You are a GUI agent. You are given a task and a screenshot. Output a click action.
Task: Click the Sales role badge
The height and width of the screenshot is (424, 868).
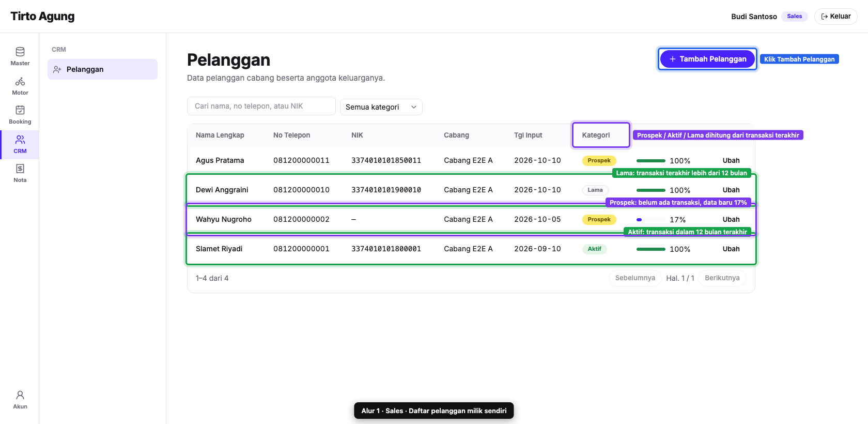click(x=795, y=17)
